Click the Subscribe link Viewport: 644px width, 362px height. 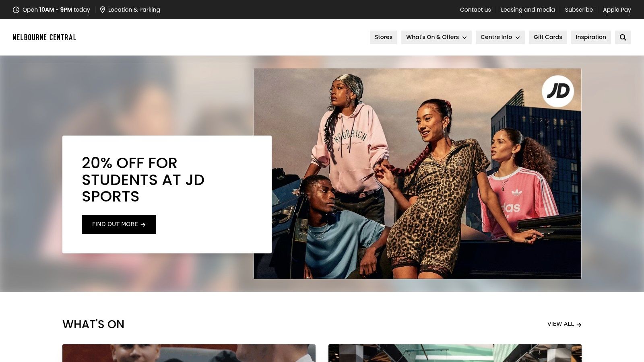point(579,10)
